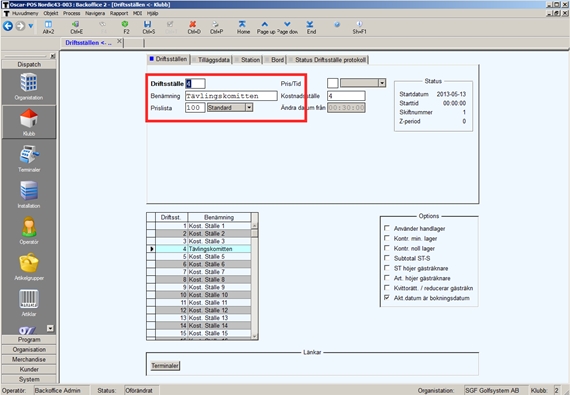Expand the Program sidebar section
Viewport: 570px width, 395px height.
click(29, 339)
